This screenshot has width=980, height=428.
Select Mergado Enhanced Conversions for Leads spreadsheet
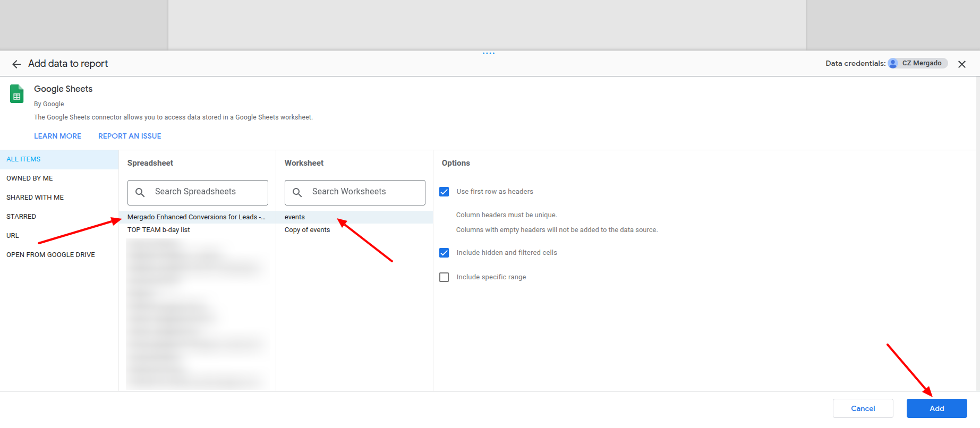point(197,217)
